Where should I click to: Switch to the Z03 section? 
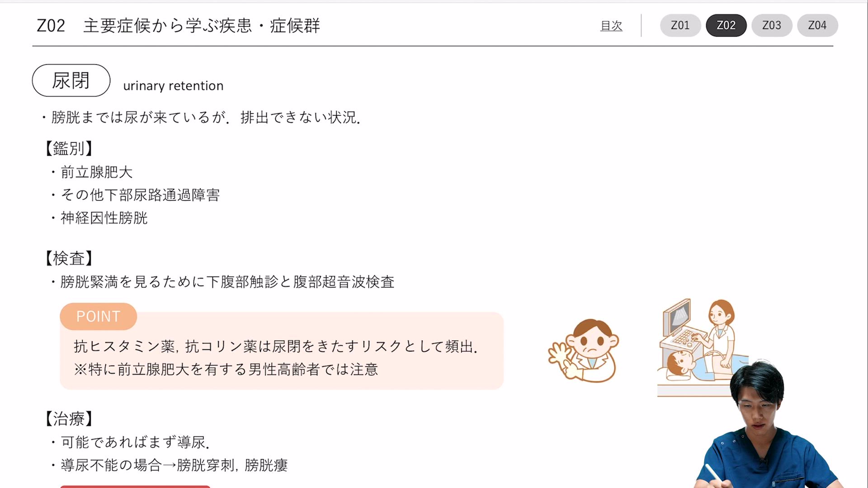point(772,25)
